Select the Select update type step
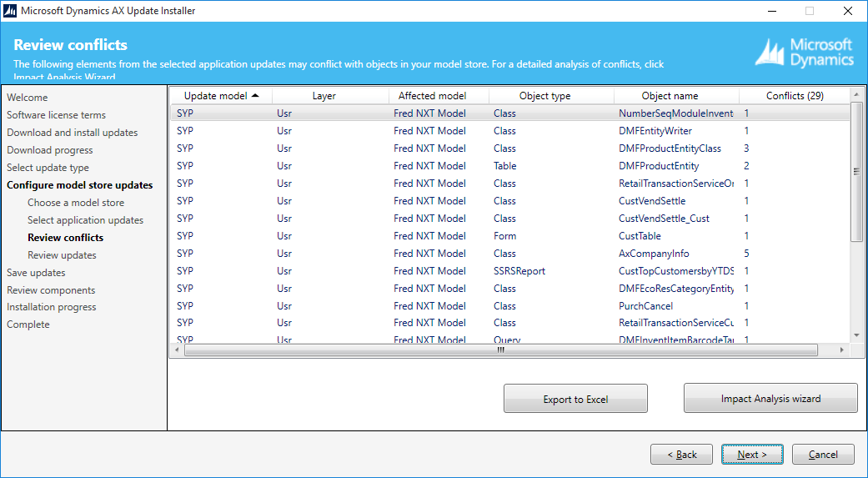Image resolution: width=868 pixels, height=478 pixels. coord(48,168)
